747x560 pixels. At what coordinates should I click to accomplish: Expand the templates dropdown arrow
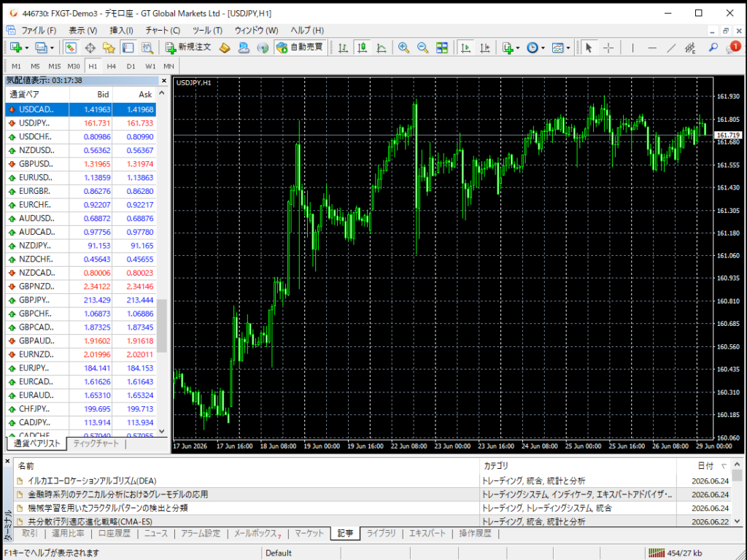click(x=568, y=47)
